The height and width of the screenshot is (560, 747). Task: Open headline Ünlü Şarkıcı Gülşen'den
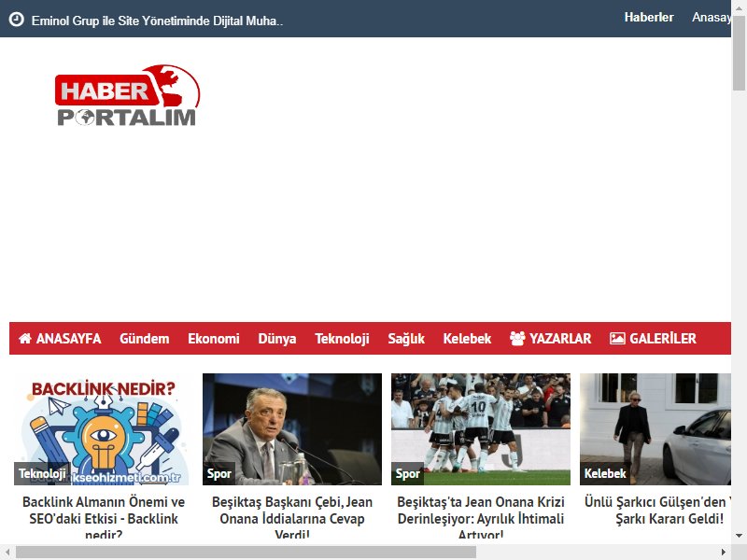click(657, 510)
